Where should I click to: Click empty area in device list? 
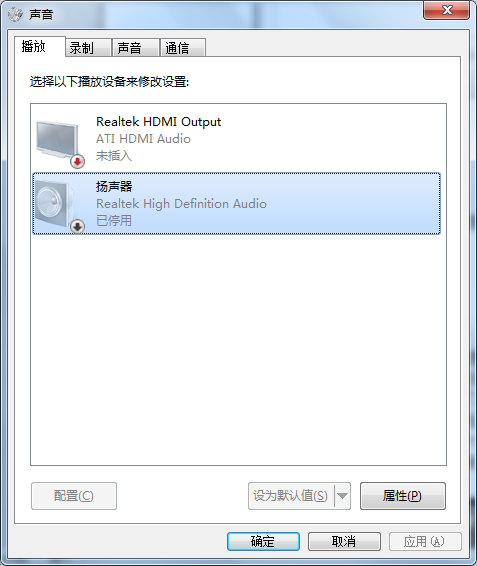(x=238, y=347)
